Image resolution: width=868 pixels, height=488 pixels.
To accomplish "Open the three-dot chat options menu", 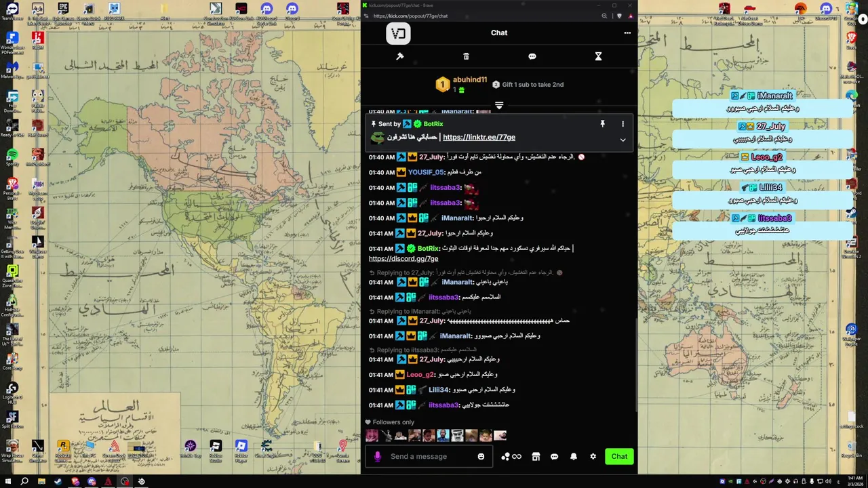I will (x=627, y=33).
